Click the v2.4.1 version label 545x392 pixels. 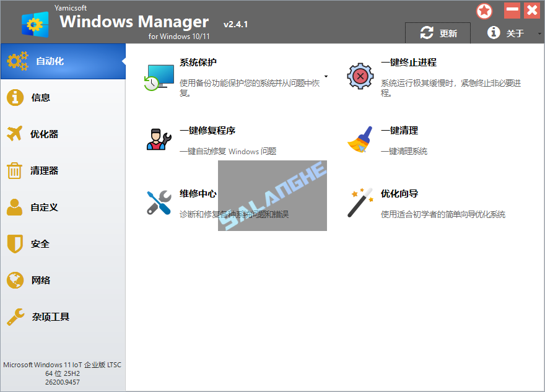pyautogui.click(x=236, y=24)
